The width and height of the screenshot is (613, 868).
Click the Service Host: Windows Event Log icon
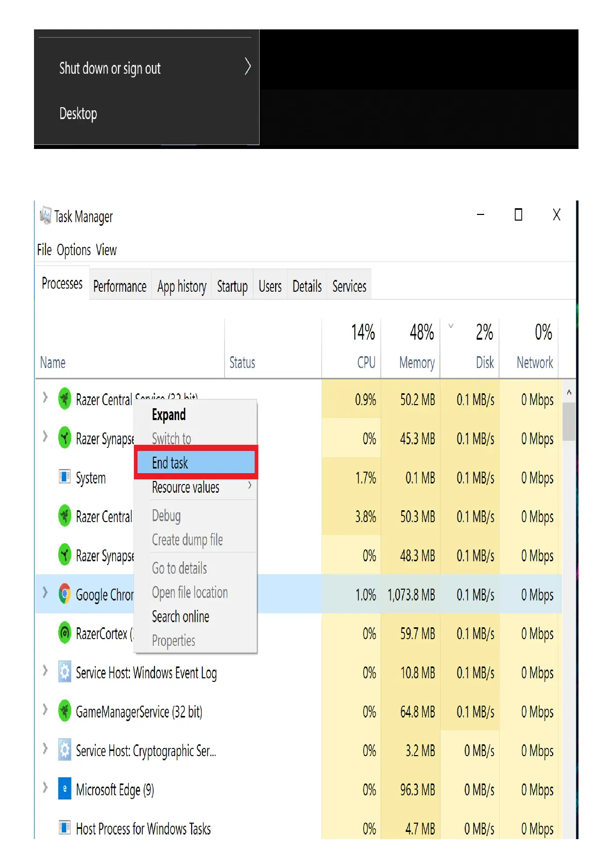tap(64, 672)
